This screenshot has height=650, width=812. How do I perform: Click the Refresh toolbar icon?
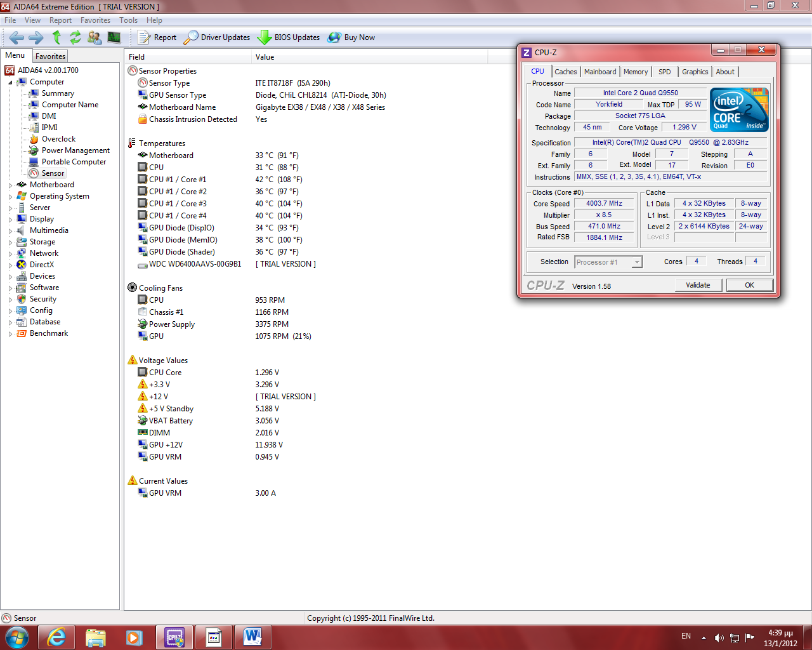tap(75, 37)
